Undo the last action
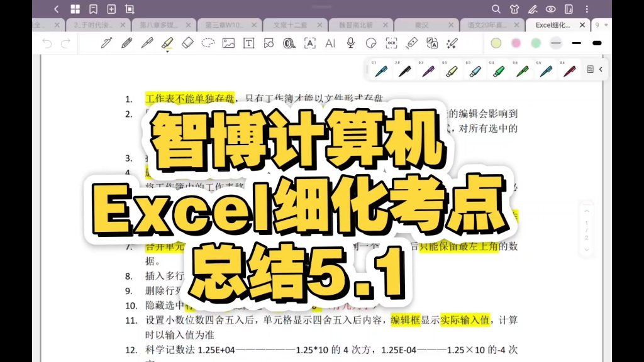This screenshot has height=362, width=644. (47, 43)
